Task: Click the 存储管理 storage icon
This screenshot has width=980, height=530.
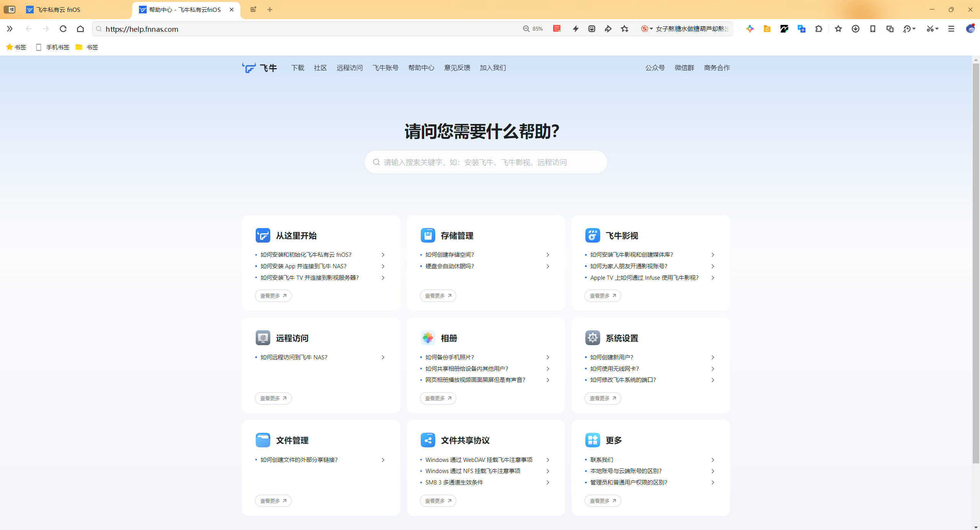Action: tap(428, 235)
